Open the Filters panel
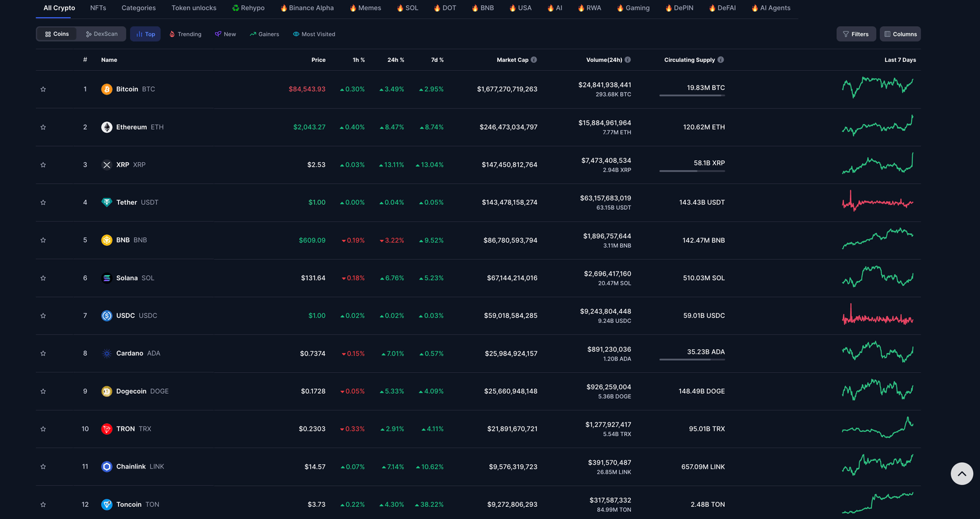 pos(856,34)
